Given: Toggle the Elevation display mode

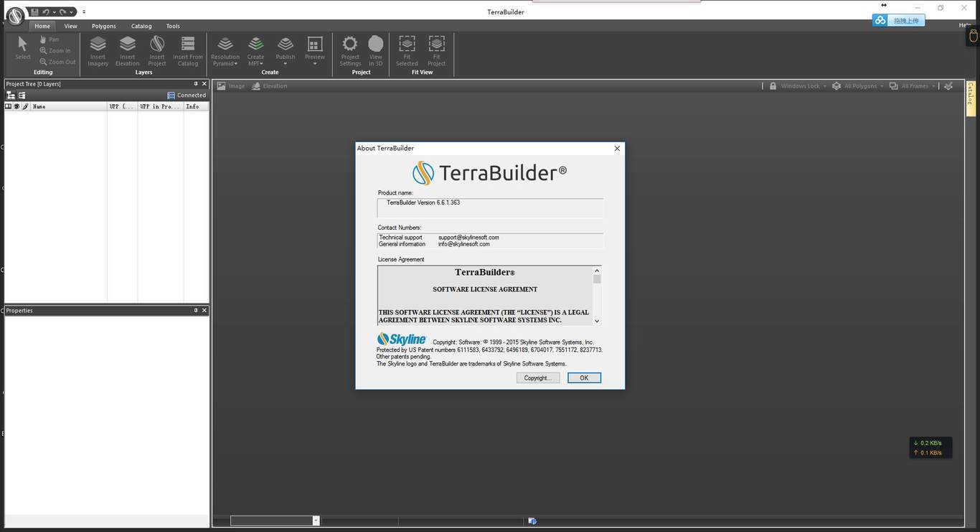Looking at the screenshot, I should pyautogui.click(x=270, y=86).
